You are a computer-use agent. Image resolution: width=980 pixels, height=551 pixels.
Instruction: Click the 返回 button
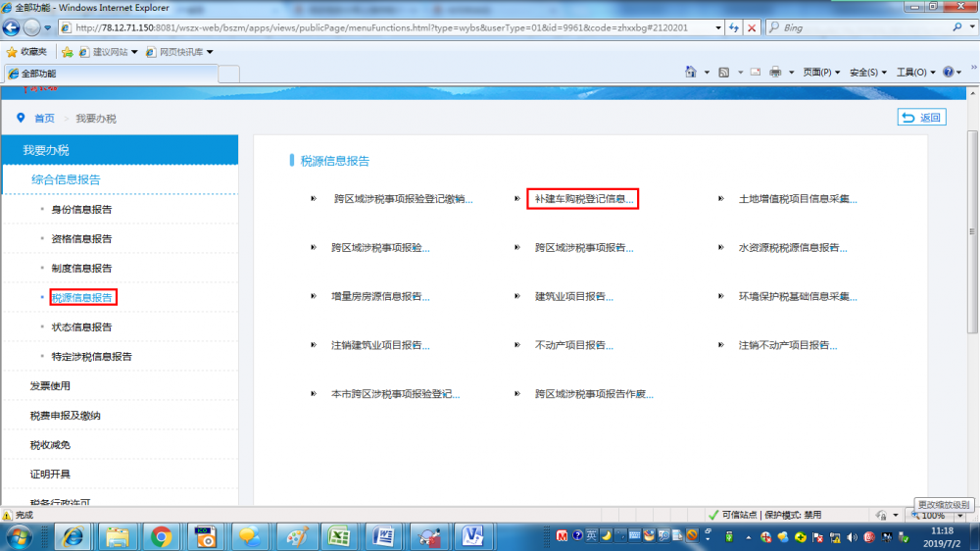(921, 118)
